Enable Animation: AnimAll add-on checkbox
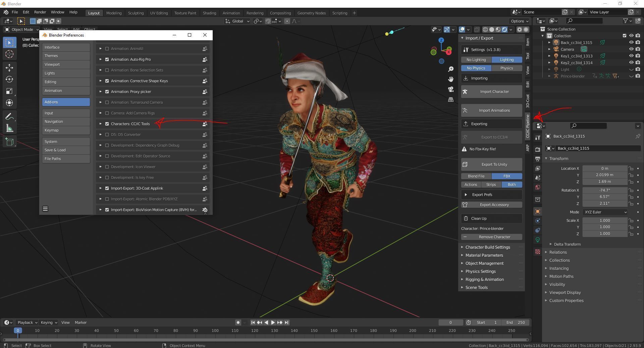 click(107, 49)
